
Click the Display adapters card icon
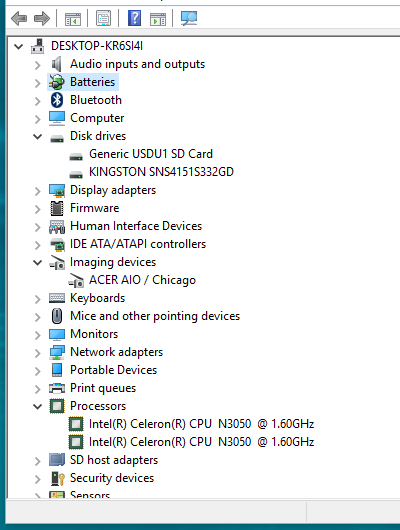57,190
